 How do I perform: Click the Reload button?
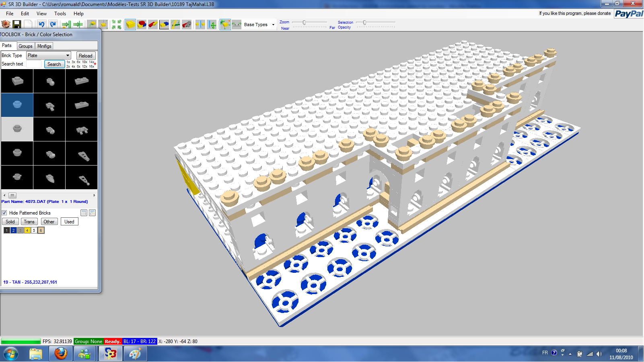(86, 56)
